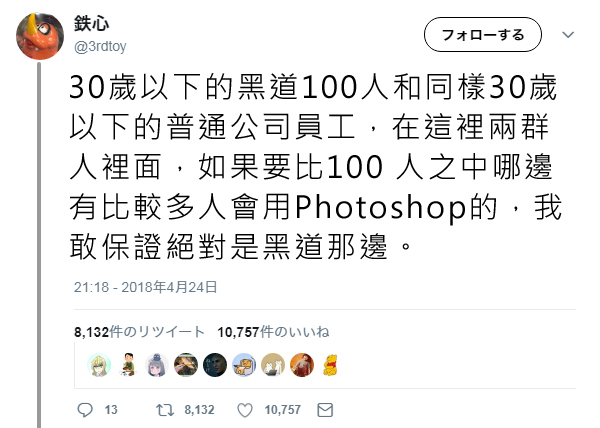Like the tweet with heart icon
Viewport: 600px width, 428px height.
[x=245, y=410]
